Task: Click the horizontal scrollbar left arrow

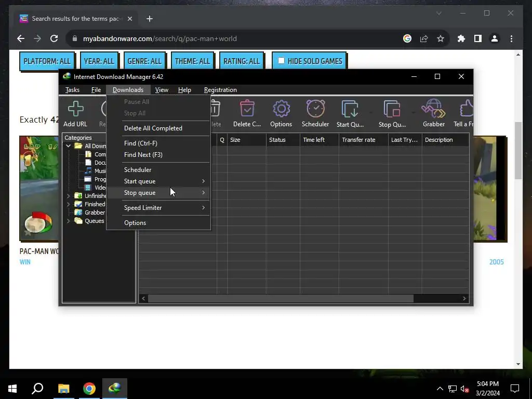Action: point(143,299)
